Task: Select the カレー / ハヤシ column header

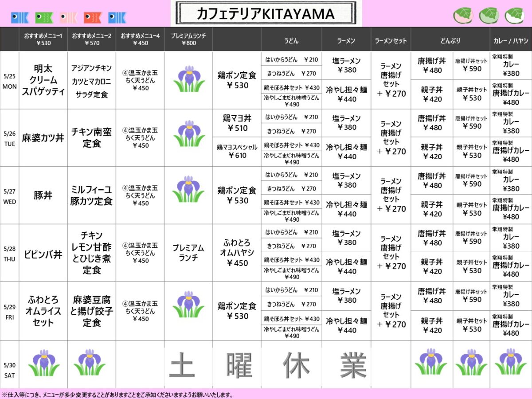Action: (x=511, y=40)
